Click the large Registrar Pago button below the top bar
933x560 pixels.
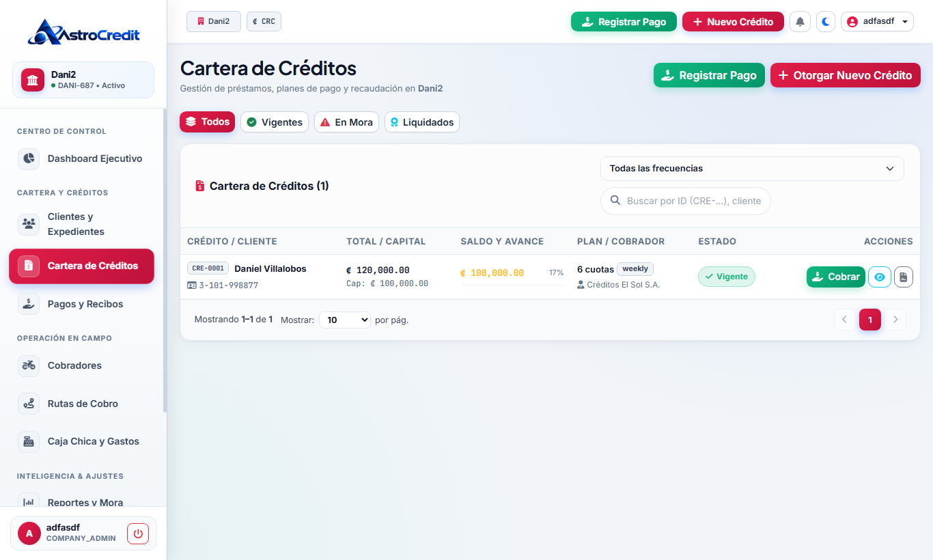point(709,75)
